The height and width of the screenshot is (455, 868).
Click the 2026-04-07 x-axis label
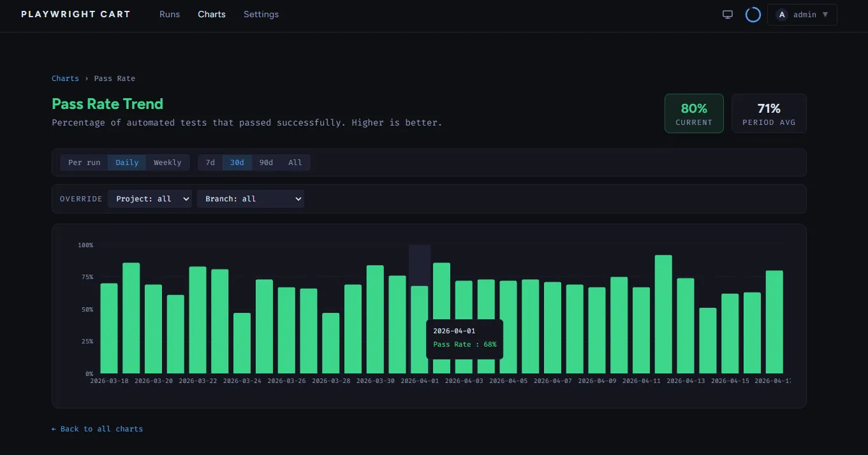pos(553,381)
